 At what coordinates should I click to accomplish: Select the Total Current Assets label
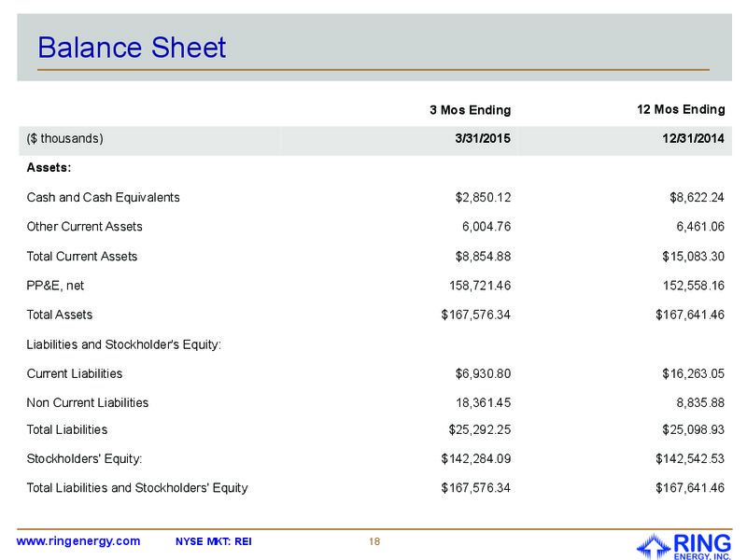(82, 257)
